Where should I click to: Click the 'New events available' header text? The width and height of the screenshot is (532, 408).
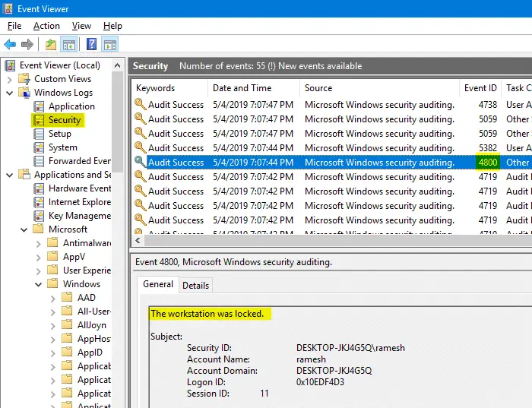[x=320, y=66]
